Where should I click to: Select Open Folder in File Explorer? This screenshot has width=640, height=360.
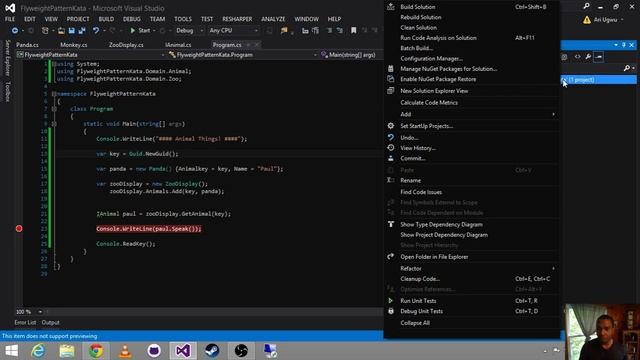pos(472,257)
